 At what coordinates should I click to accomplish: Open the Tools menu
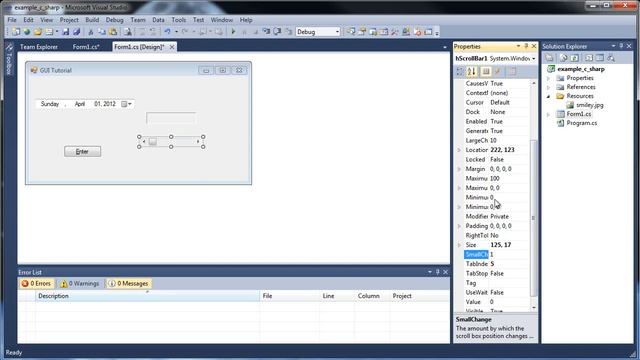178,20
